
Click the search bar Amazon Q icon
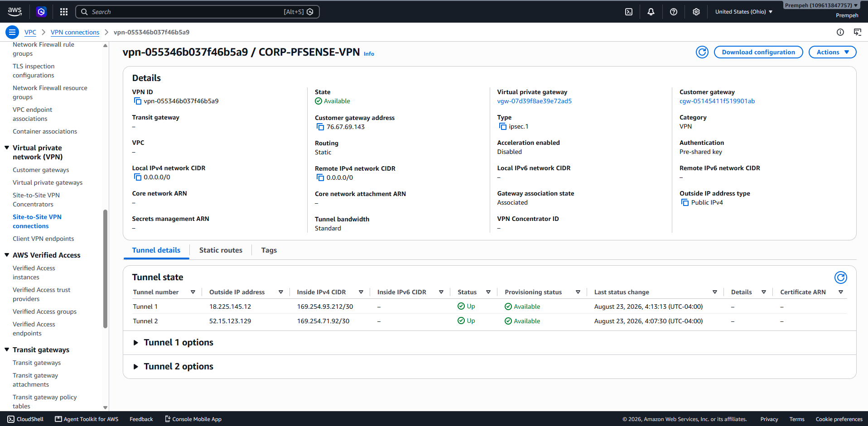pyautogui.click(x=310, y=12)
